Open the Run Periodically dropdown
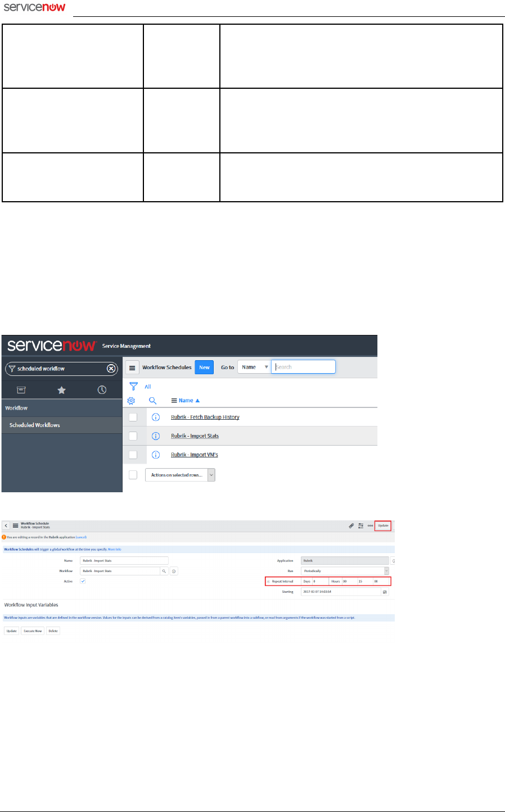The image size is (505, 812). click(x=345, y=571)
